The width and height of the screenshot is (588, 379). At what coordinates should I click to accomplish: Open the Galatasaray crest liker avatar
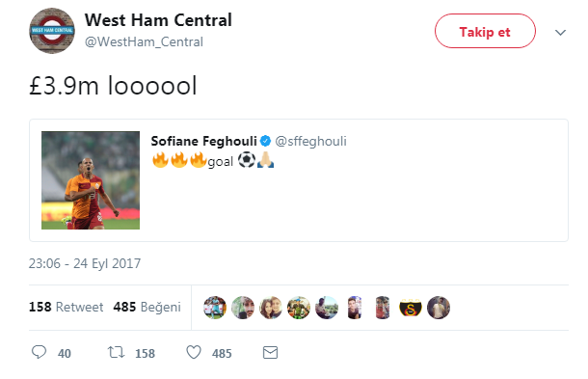411,308
